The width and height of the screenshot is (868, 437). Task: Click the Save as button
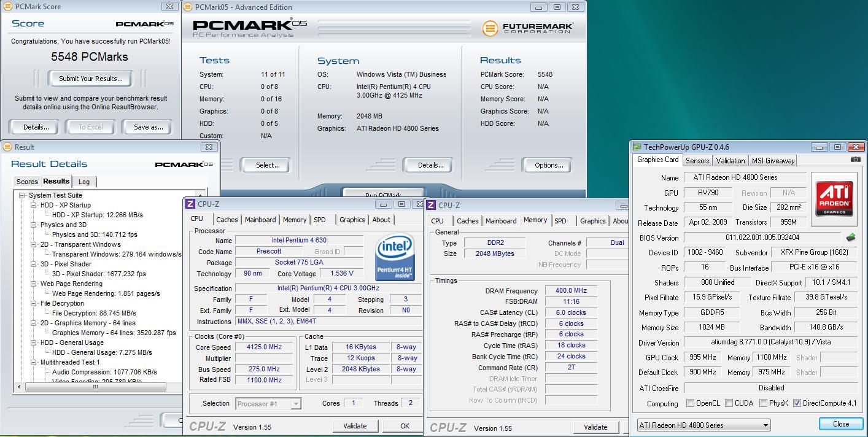pyautogui.click(x=149, y=127)
